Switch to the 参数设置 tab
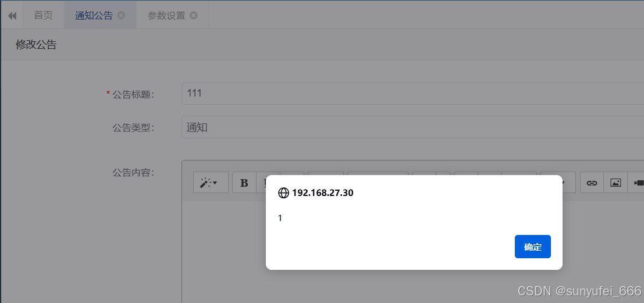This screenshot has width=644, height=303. click(166, 16)
